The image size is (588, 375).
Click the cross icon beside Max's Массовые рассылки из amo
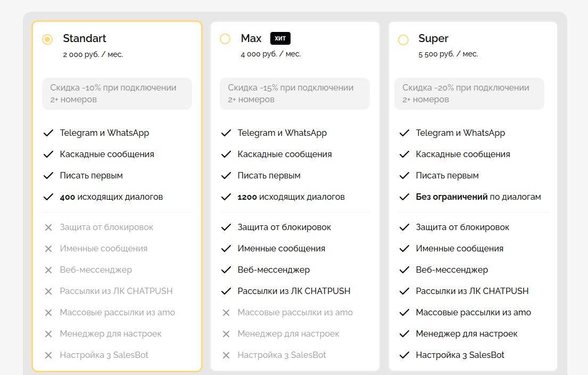click(226, 313)
